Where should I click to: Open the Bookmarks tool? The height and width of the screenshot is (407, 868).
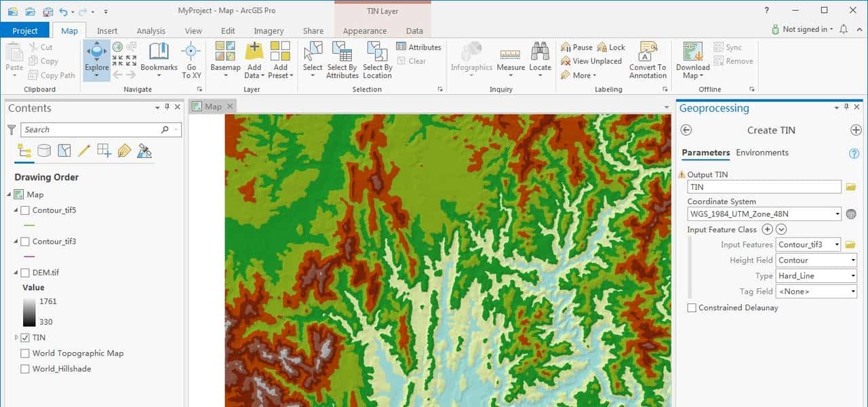click(158, 60)
